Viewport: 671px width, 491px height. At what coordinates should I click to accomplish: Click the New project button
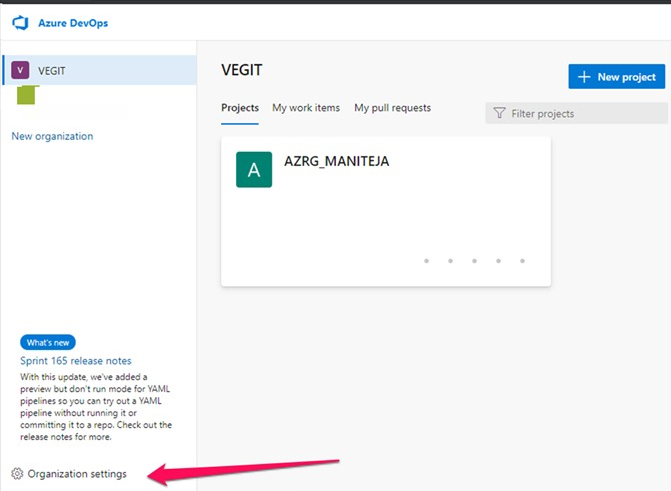coord(617,77)
